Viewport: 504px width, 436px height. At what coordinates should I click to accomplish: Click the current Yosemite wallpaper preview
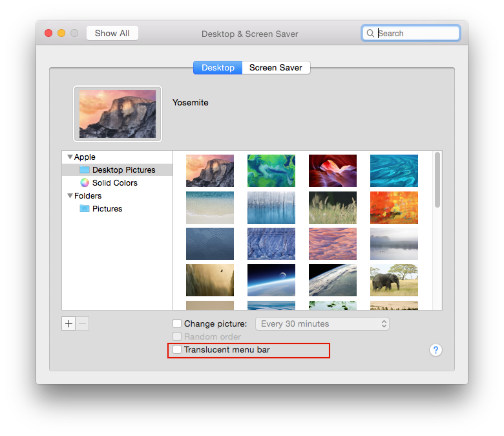(118, 114)
